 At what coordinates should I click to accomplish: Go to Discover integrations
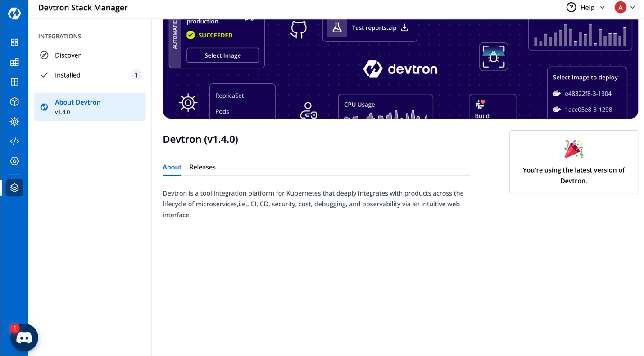point(68,55)
